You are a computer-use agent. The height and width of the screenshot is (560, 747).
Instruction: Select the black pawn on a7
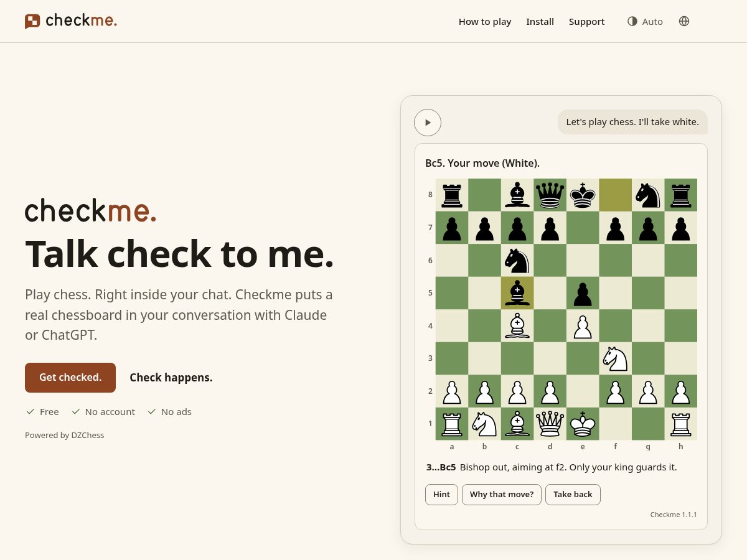point(452,228)
